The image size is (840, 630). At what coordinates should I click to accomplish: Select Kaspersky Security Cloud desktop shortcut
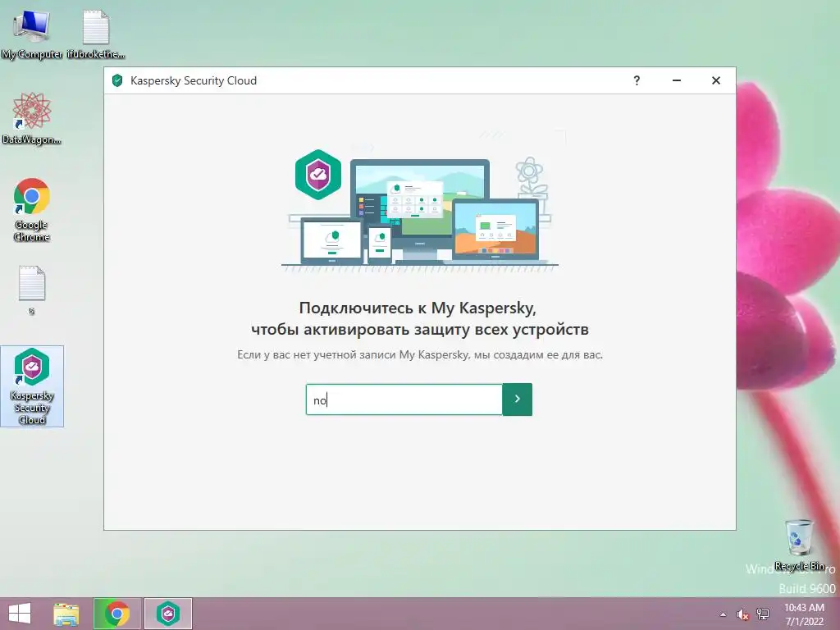pos(32,386)
